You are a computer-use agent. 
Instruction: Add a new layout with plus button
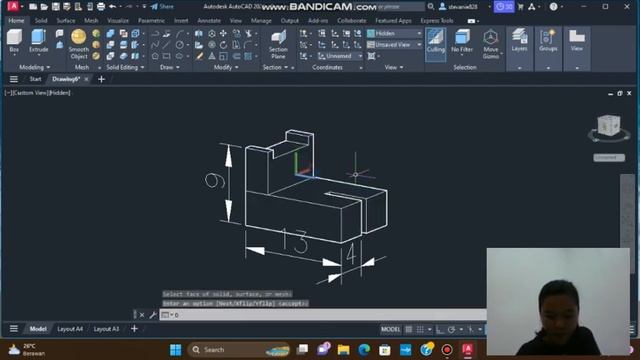[x=134, y=329]
